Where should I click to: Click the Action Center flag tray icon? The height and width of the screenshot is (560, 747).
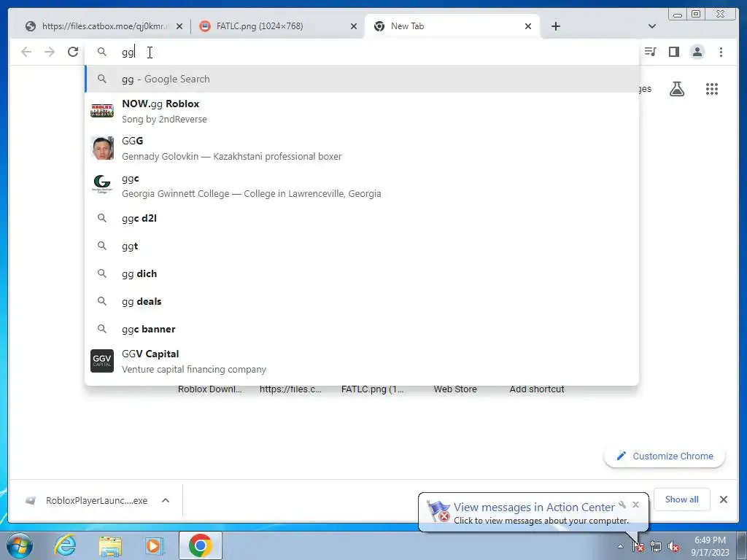[x=638, y=547]
